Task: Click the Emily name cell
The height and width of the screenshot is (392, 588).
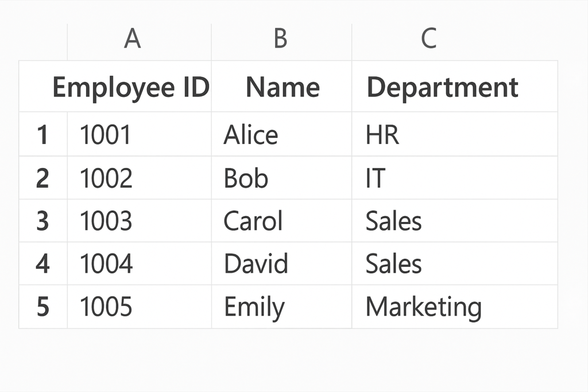Action: [254, 307]
